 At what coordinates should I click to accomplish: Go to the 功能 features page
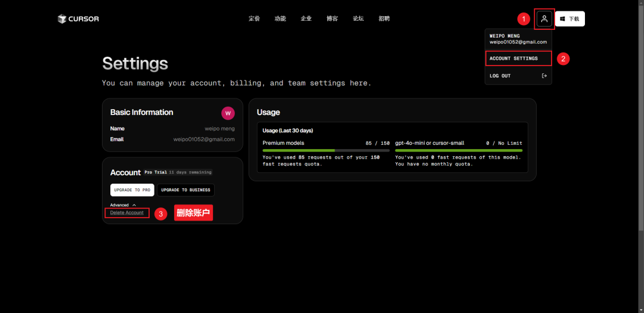point(280,19)
